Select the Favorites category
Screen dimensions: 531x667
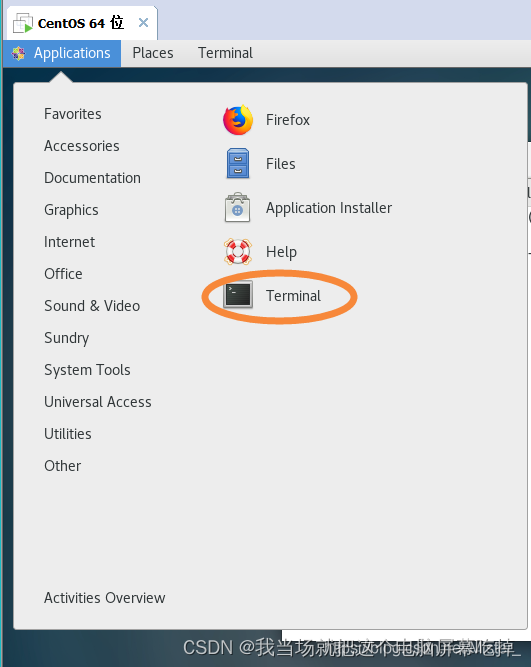pyautogui.click(x=73, y=114)
